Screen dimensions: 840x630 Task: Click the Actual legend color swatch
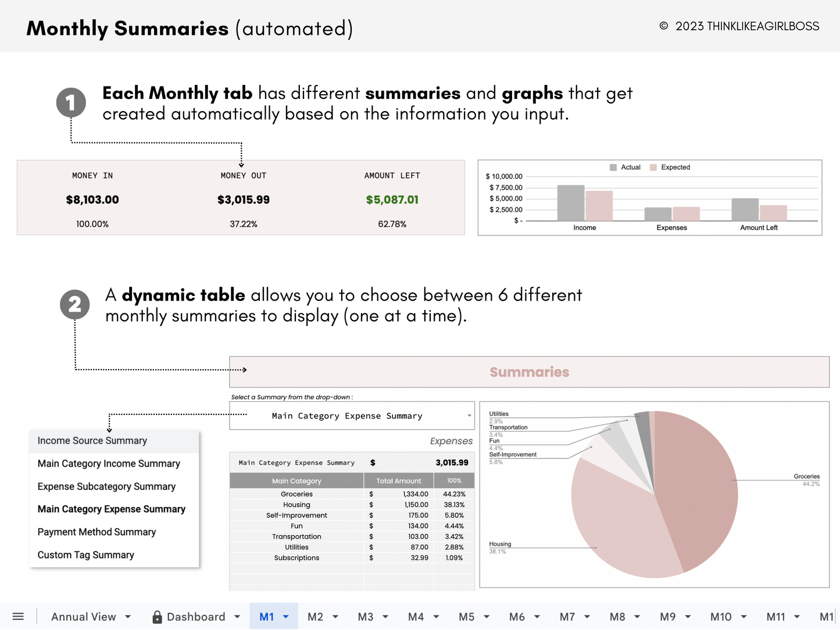pyautogui.click(x=613, y=167)
